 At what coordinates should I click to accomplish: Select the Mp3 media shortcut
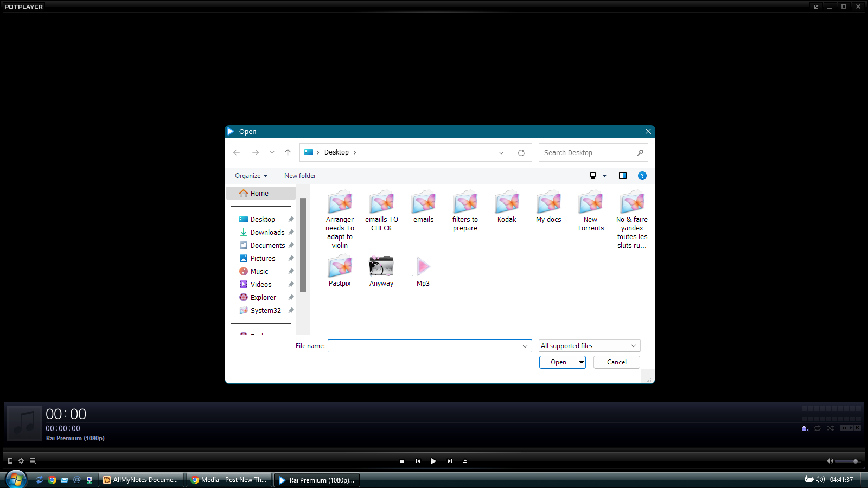click(423, 271)
